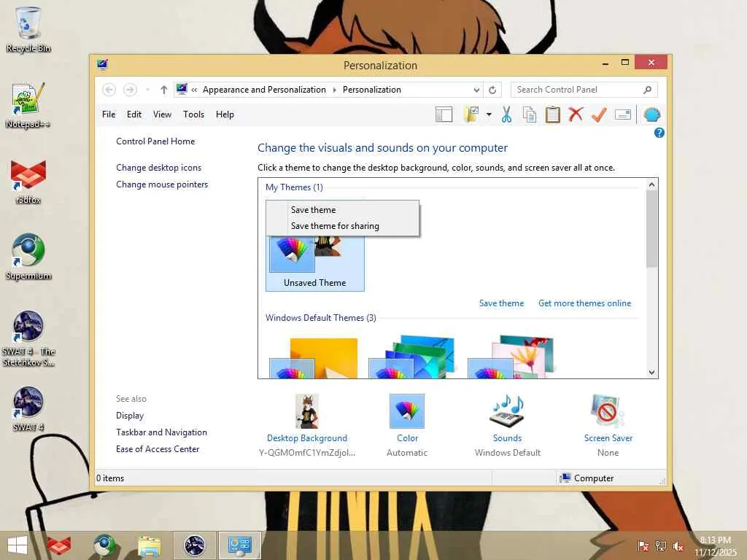Open the Edit menu

(x=134, y=114)
